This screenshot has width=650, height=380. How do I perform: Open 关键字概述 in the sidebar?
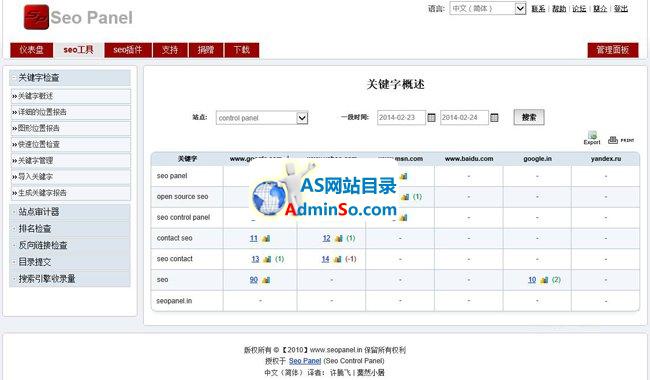[x=70, y=96]
